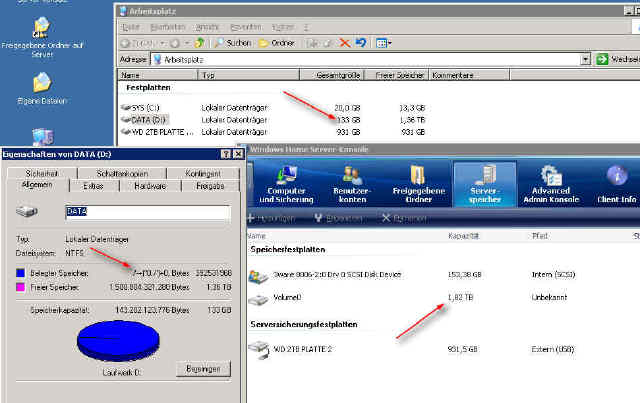This screenshot has height=403, width=640.
Task: Click Extern (USB) path entry
Action: [x=553, y=350]
